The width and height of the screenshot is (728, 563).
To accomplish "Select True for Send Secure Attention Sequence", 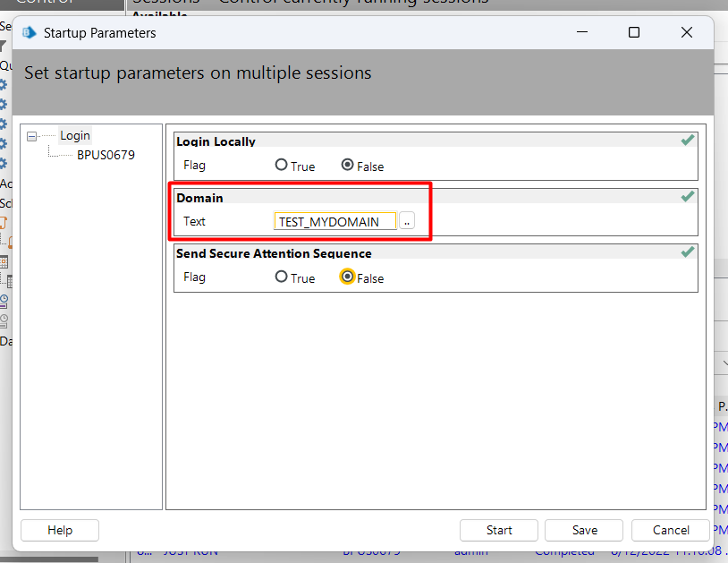I will tap(282, 277).
